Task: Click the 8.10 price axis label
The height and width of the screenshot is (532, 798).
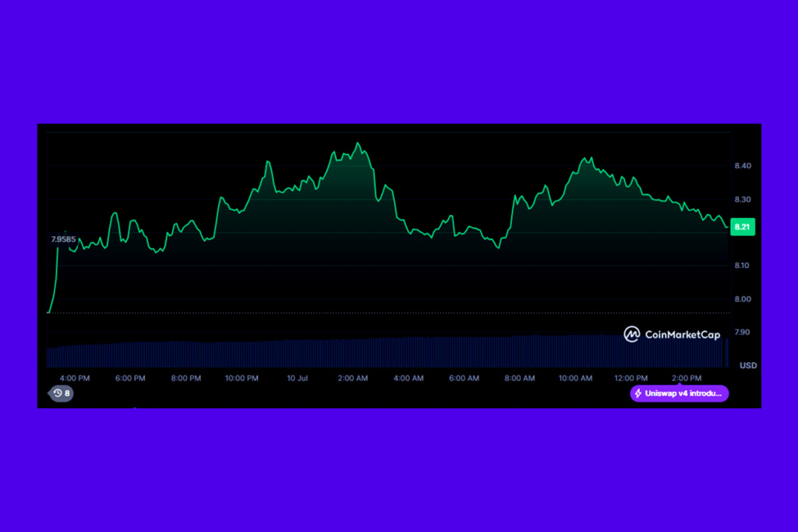Action: (742, 266)
